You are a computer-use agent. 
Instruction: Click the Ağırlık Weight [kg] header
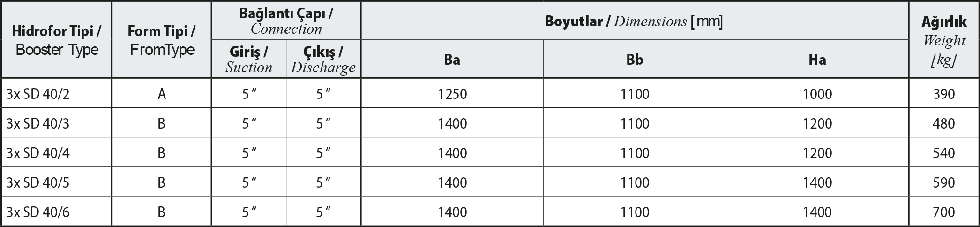coord(944,40)
